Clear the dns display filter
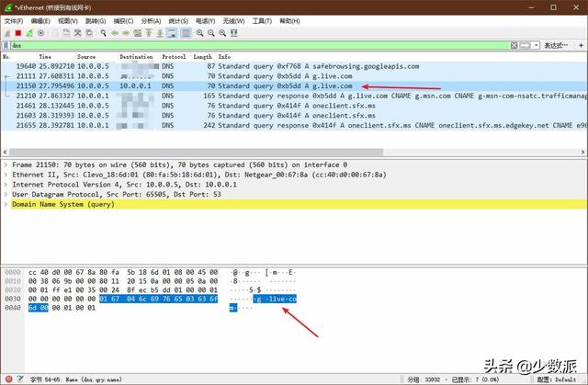The image size is (588, 385). (514, 45)
